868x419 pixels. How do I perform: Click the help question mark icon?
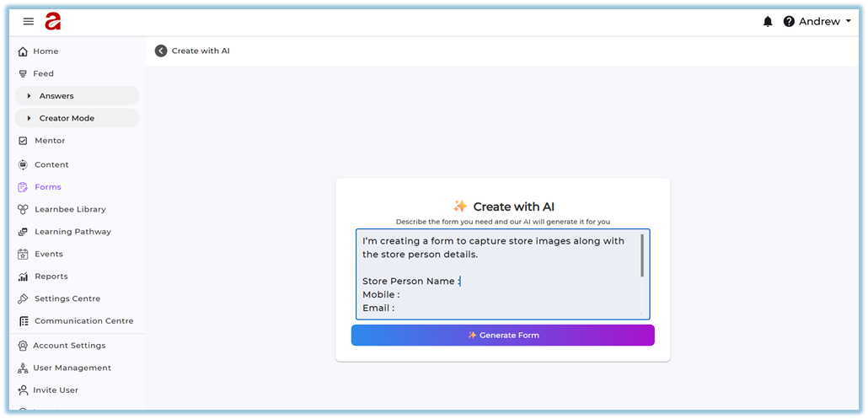point(789,22)
